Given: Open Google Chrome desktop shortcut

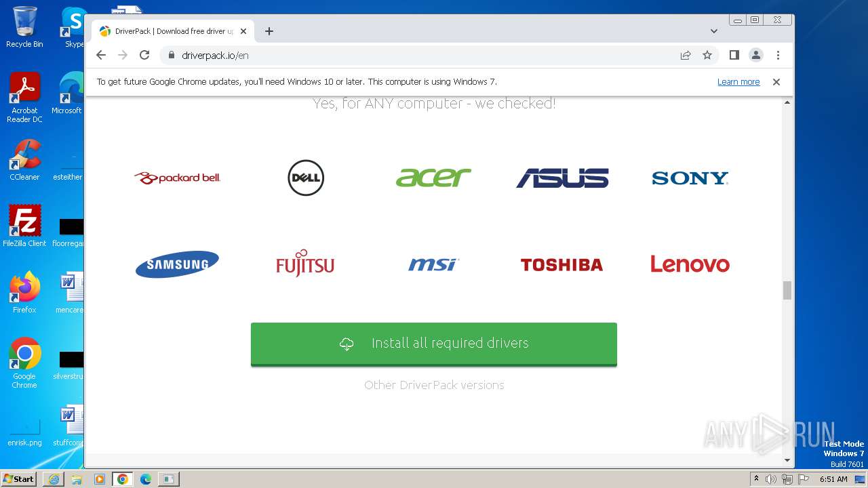Looking at the screenshot, I should tap(24, 363).
